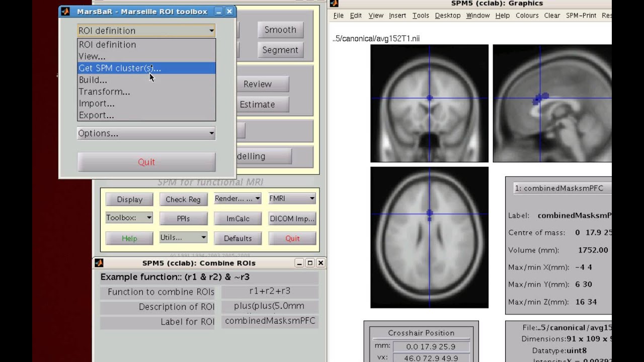Open the ROI definition dropdown
The width and height of the screenshot is (644, 362).
[146, 31]
